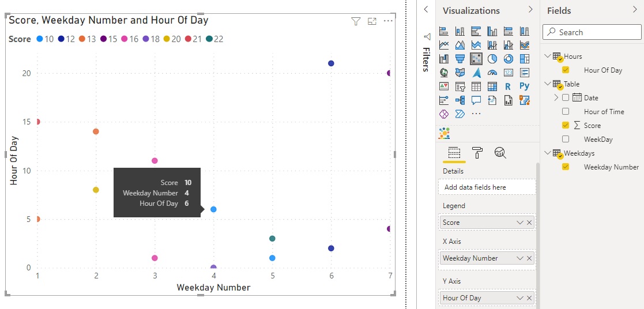Remove Score from the Legend well
Screen dimensions: 644x309
point(529,223)
